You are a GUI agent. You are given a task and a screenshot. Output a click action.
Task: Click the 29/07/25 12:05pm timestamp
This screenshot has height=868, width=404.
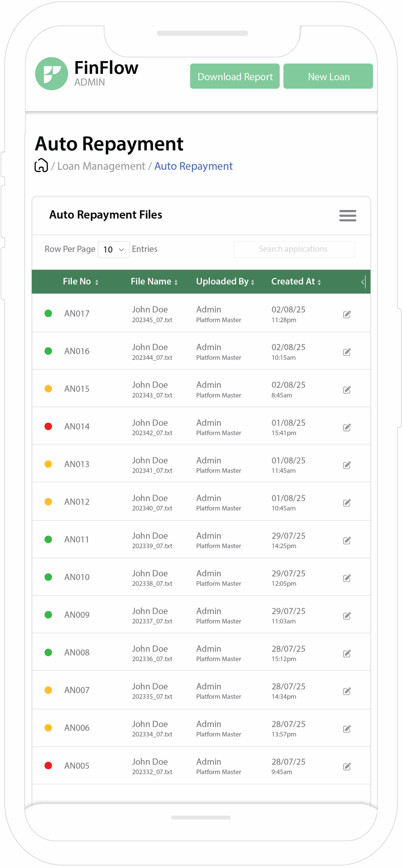coord(288,578)
